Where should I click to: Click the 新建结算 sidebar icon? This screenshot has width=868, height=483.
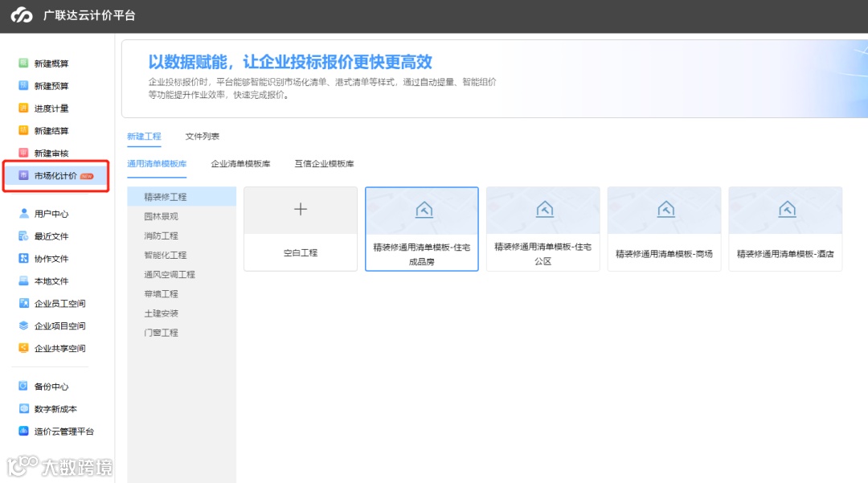coord(23,130)
